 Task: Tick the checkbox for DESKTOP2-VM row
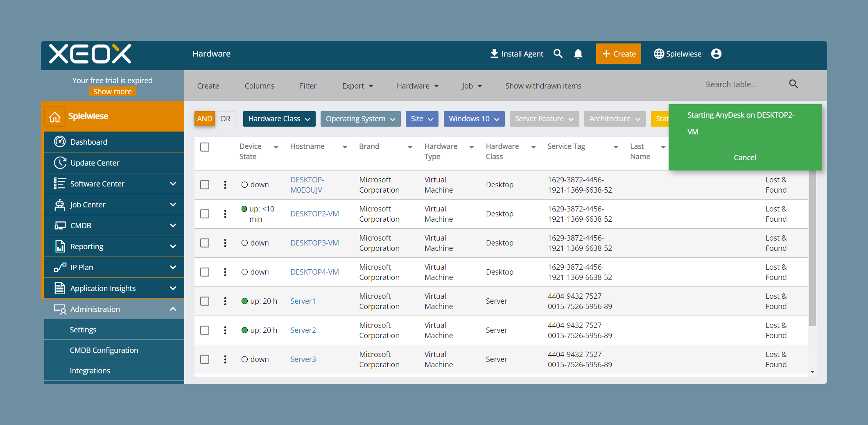pyautogui.click(x=205, y=214)
